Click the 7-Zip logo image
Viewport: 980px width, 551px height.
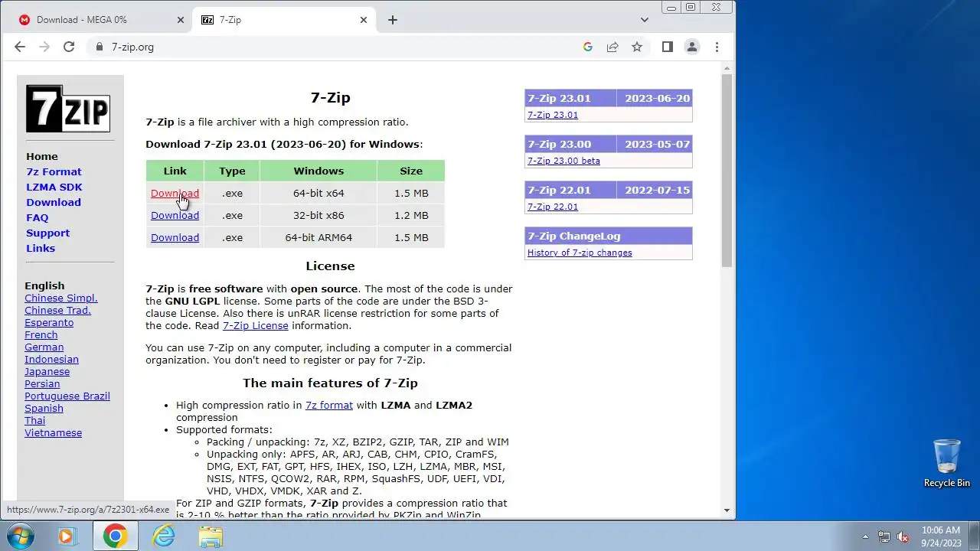click(x=68, y=109)
